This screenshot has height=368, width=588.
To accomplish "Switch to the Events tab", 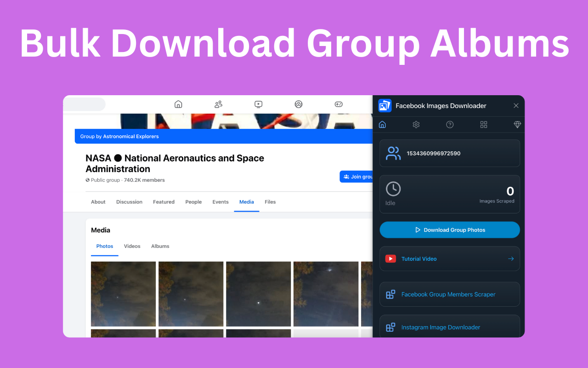I will tap(220, 202).
